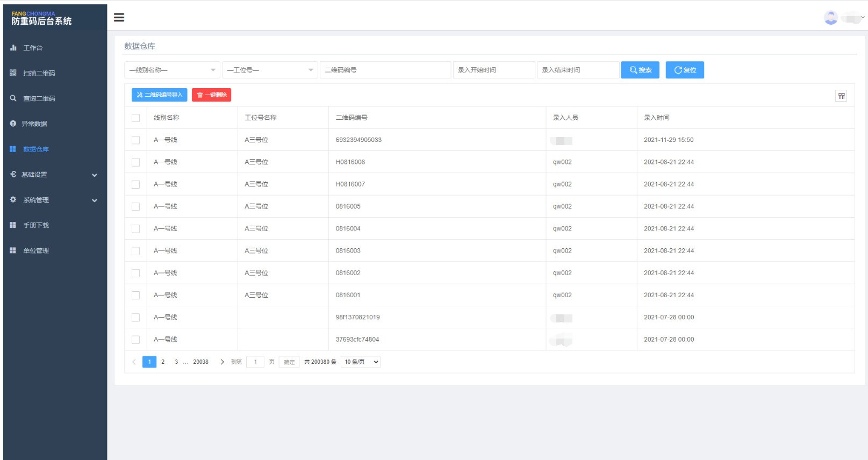Click the 工作台 chart icon in sidebar
The width and height of the screenshot is (868, 460).
pos(13,48)
